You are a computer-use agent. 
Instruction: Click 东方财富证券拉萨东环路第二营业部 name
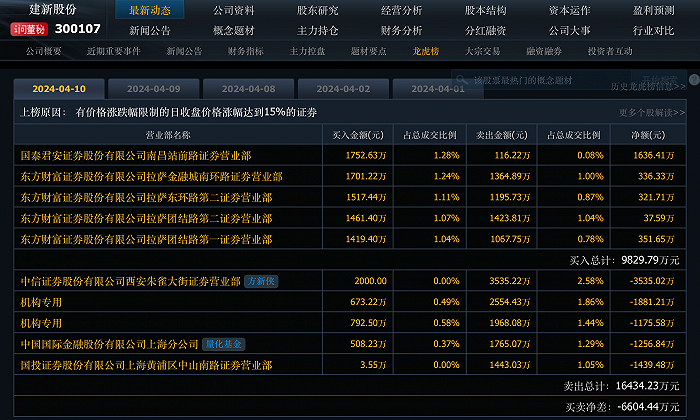(x=146, y=198)
